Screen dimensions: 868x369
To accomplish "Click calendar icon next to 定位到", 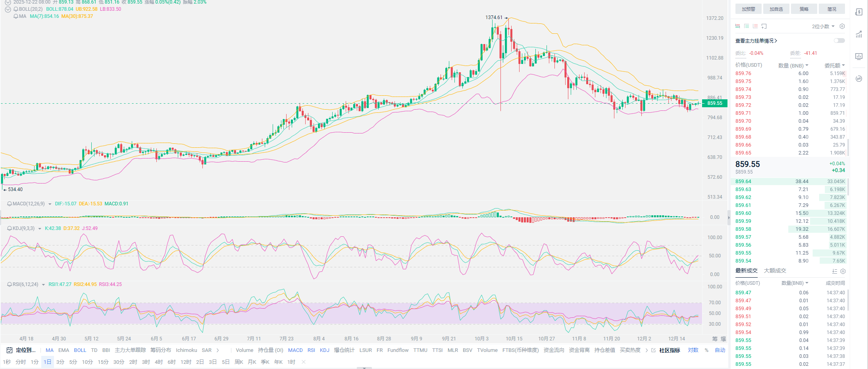I will coord(10,350).
